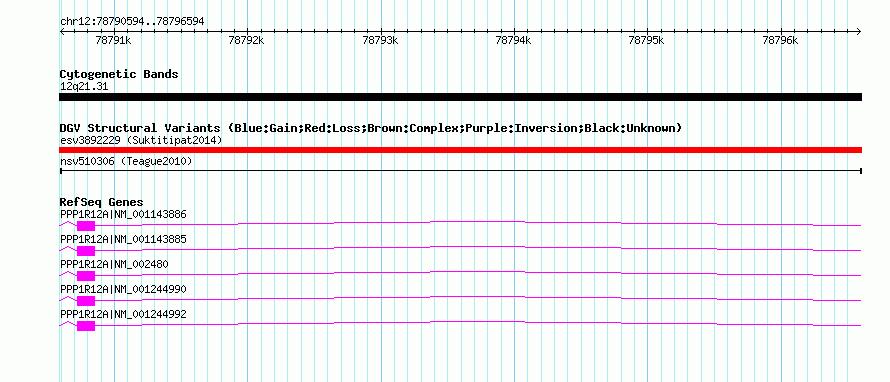Open the PPP1R12A|NM_002480 transcript label
This screenshot has width=890, height=382.
[x=114, y=265]
